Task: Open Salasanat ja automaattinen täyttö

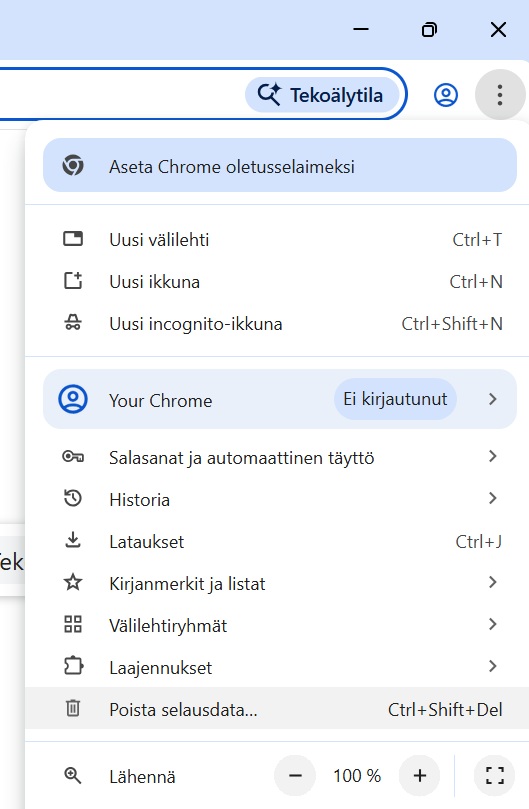Action: [277, 457]
